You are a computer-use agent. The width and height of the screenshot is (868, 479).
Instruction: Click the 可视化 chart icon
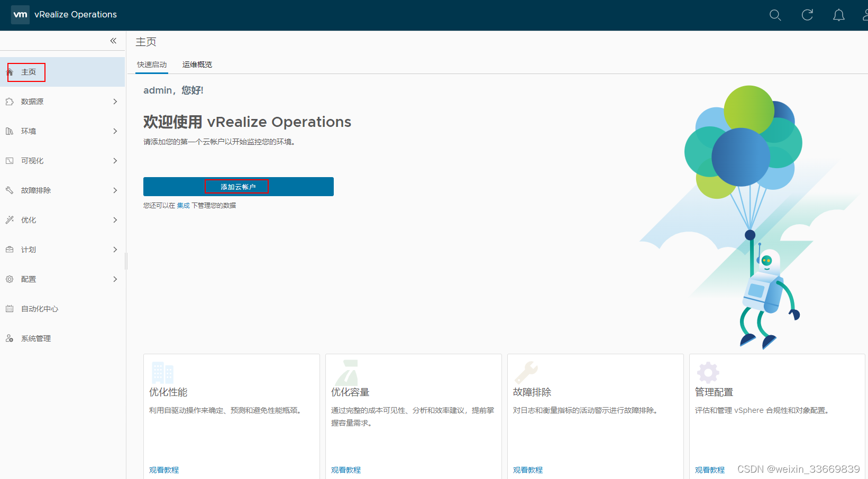pyautogui.click(x=10, y=161)
